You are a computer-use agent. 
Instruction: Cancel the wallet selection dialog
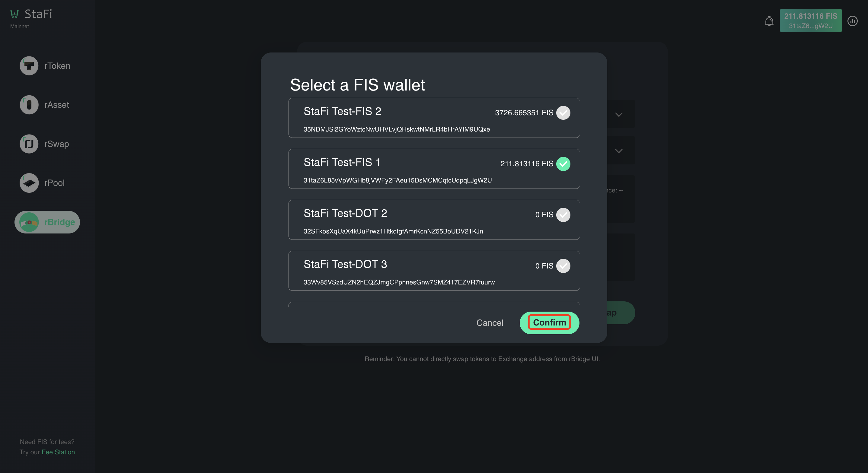490,323
